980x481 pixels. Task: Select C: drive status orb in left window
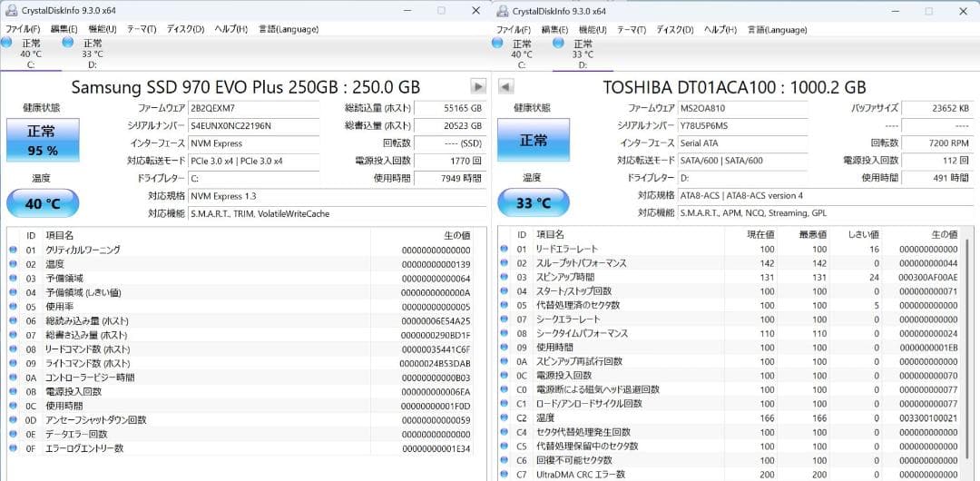pos(5,43)
